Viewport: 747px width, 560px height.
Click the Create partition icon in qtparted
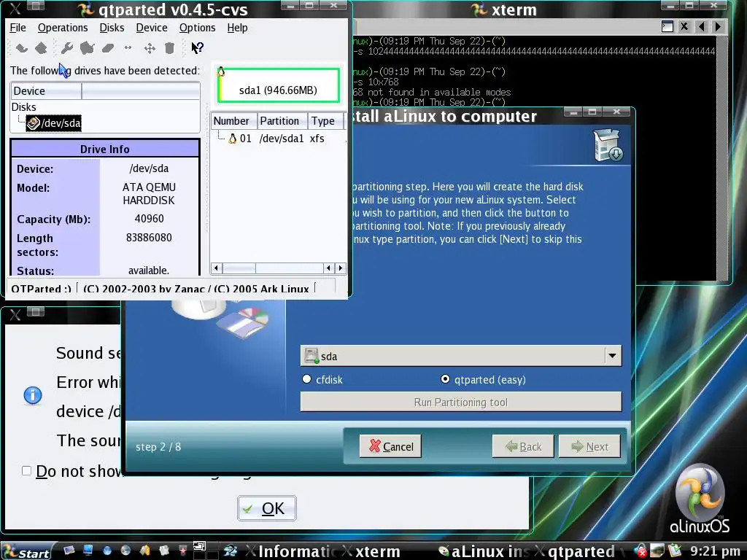(x=88, y=47)
